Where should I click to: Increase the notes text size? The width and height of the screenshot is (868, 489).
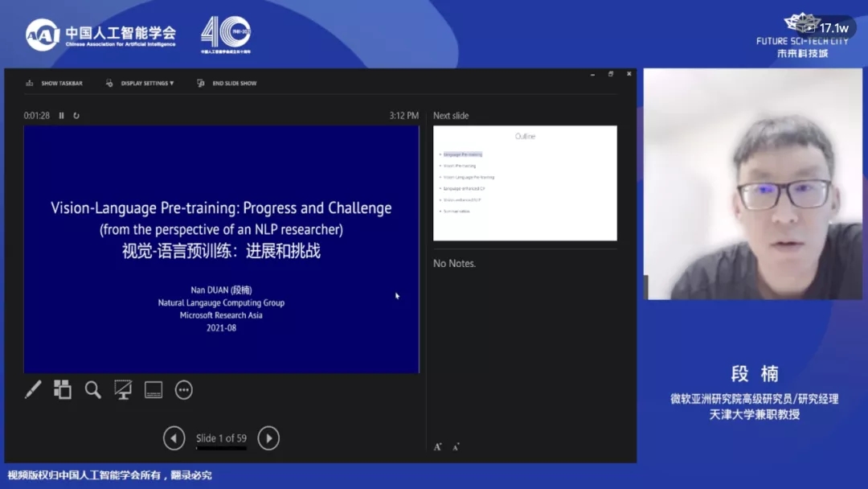(438, 446)
